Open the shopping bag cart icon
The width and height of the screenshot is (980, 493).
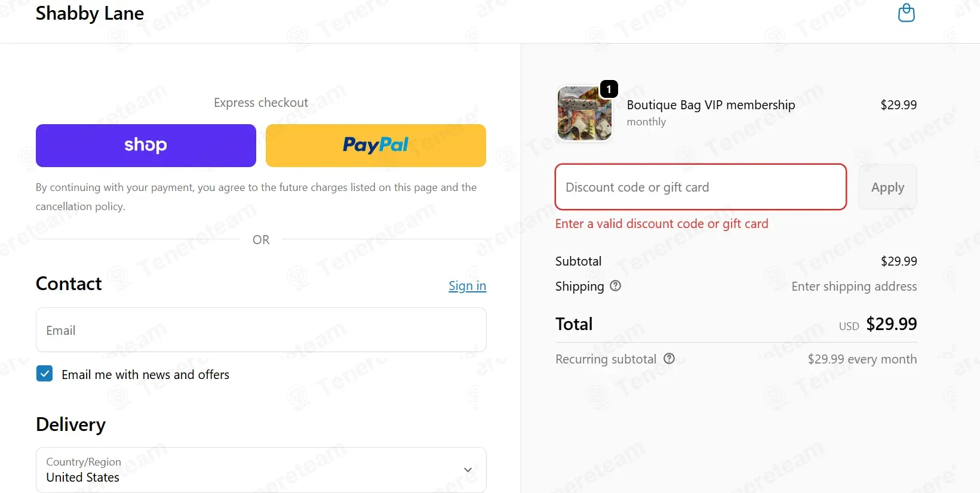coord(906,13)
